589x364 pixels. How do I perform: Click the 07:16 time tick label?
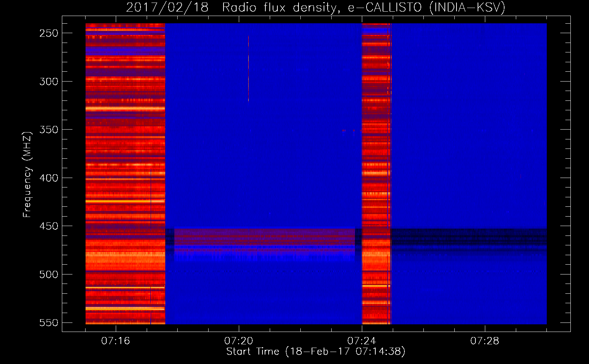pyautogui.click(x=115, y=341)
